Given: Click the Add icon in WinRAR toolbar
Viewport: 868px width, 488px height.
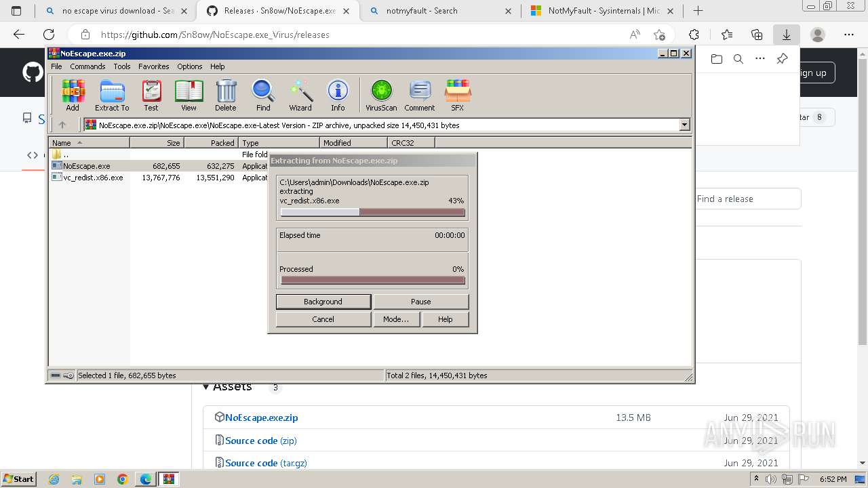Looking at the screenshot, I should tap(73, 95).
